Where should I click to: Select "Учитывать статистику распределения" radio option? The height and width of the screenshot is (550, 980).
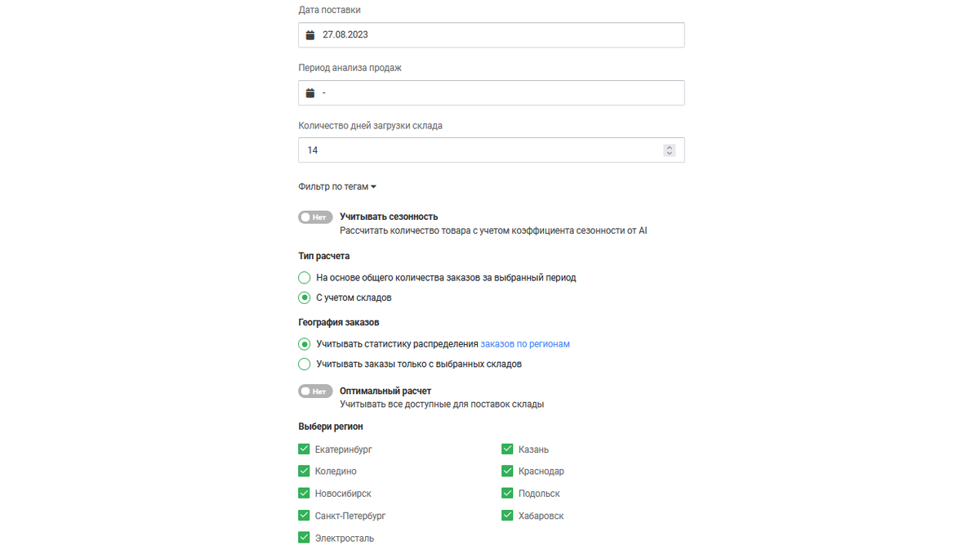point(305,344)
